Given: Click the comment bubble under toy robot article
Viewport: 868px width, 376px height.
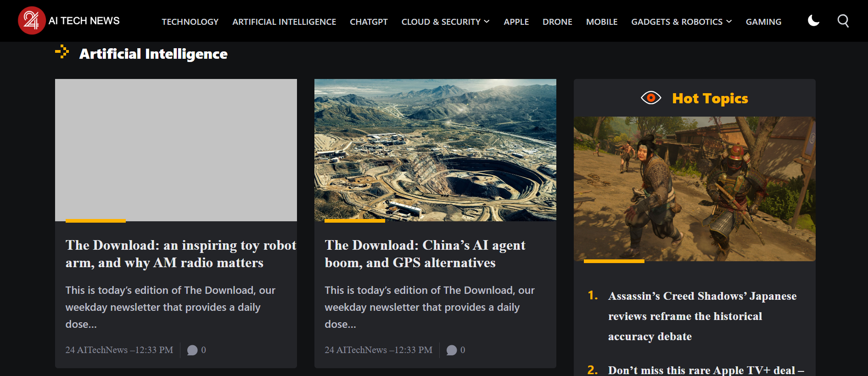Looking at the screenshot, I should pos(192,350).
